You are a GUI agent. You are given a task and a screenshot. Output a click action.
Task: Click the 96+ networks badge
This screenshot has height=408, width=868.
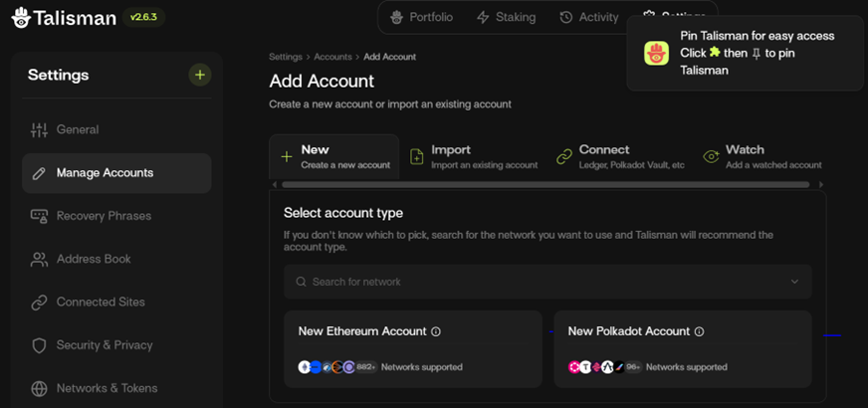[x=633, y=366]
